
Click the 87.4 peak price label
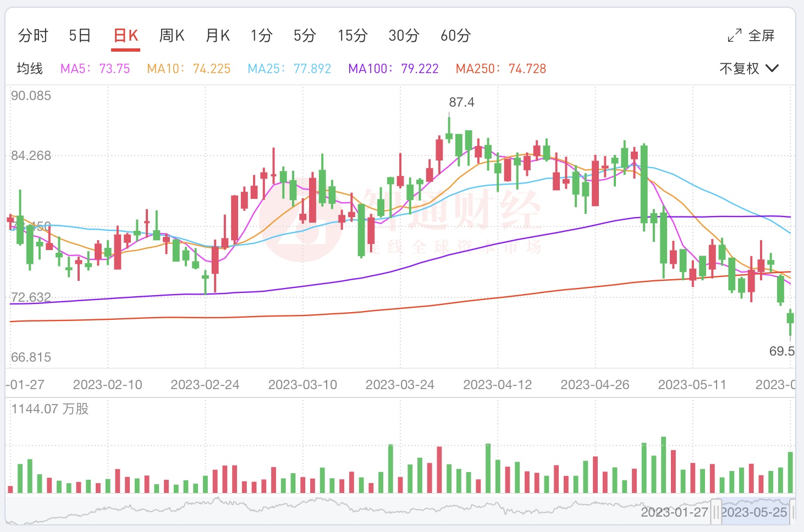pos(461,102)
